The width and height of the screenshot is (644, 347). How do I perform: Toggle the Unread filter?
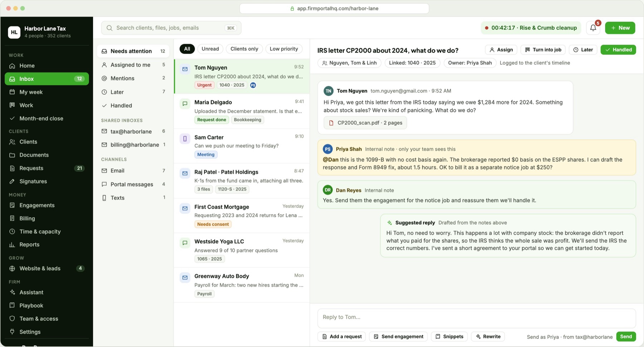pos(210,49)
